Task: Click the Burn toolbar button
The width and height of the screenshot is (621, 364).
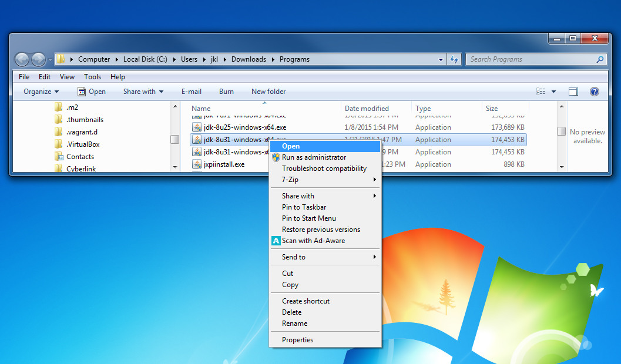Action: point(226,92)
